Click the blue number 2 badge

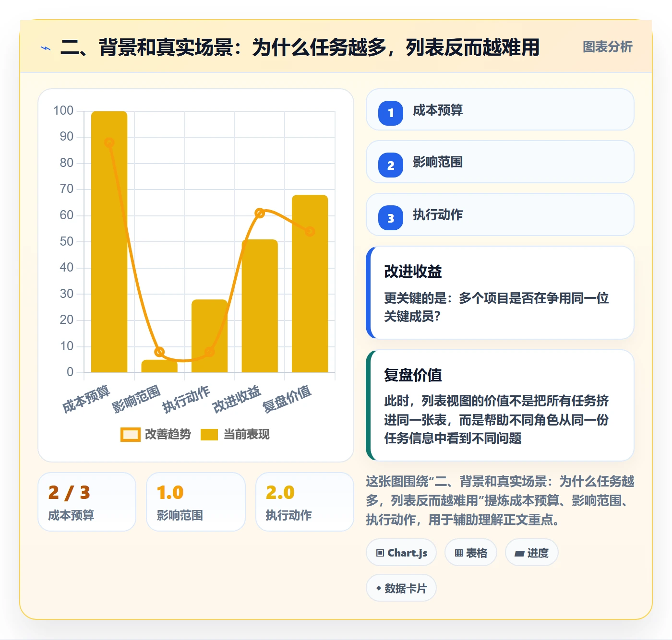tap(391, 165)
